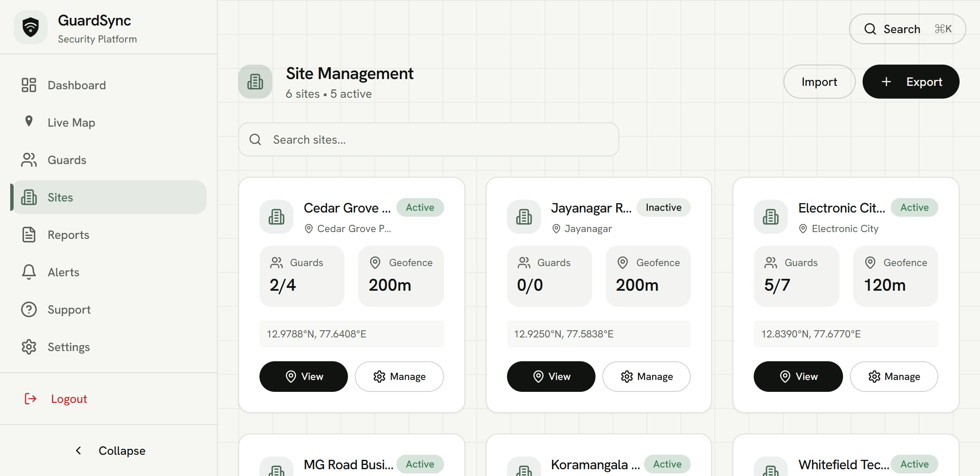Click the '6 sites • 5 active' summary text
The image size is (980, 476).
[329, 94]
